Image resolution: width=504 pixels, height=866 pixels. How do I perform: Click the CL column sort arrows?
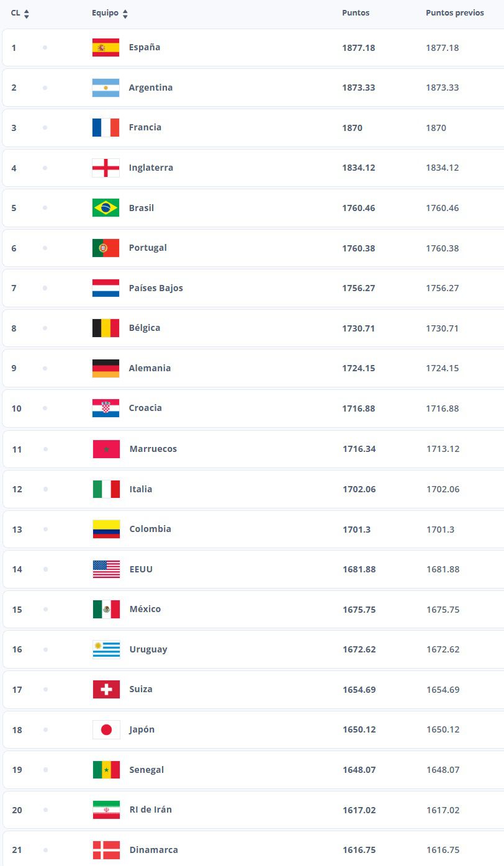coord(26,12)
